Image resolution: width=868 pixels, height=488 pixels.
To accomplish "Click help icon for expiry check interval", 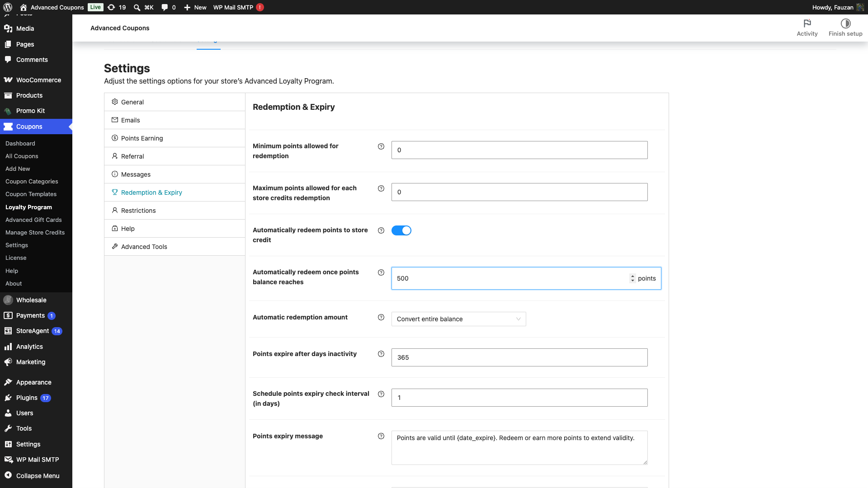I will pyautogui.click(x=381, y=394).
